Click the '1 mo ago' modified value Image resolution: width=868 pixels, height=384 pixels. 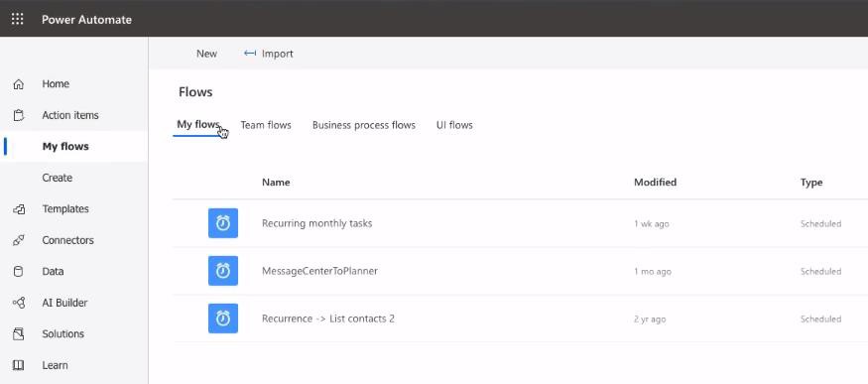(653, 272)
